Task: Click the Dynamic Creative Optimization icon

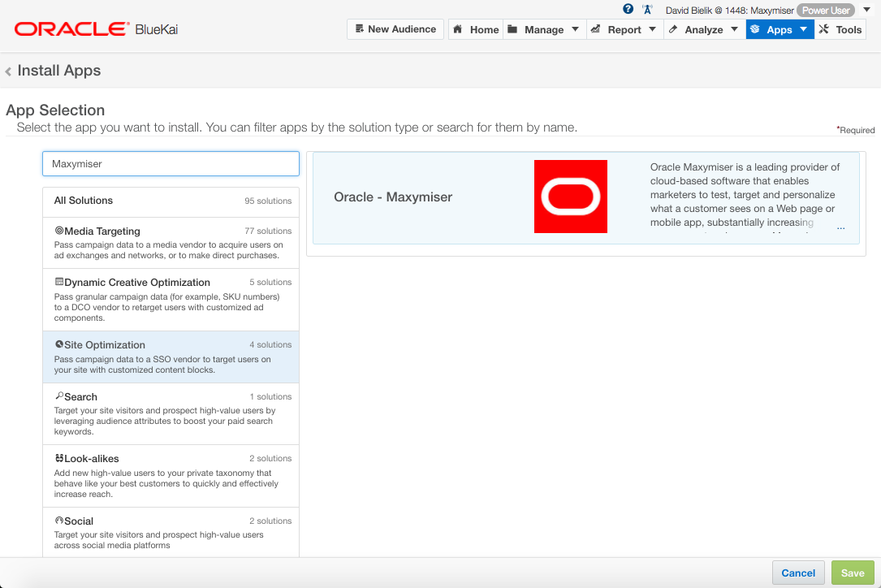Action: tap(59, 282)
